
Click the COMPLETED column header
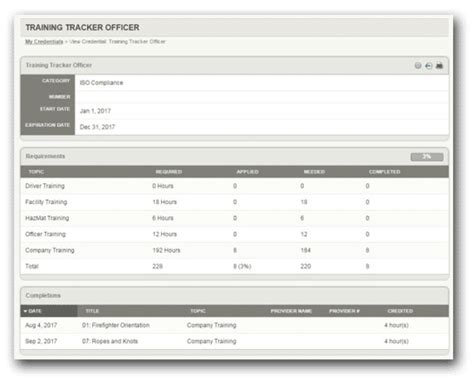384,172
